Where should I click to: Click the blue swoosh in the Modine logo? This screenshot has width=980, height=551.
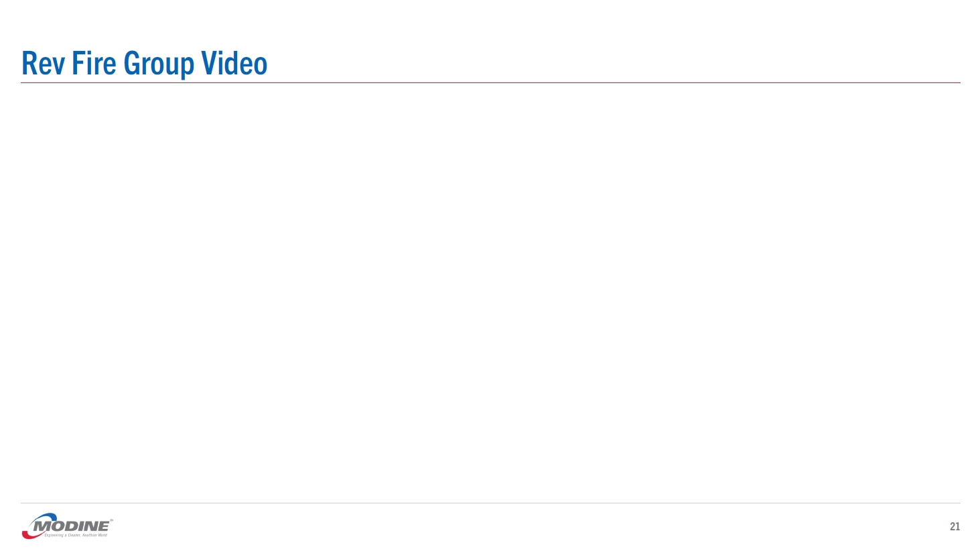pyautogui.click(x=48, y=516)
